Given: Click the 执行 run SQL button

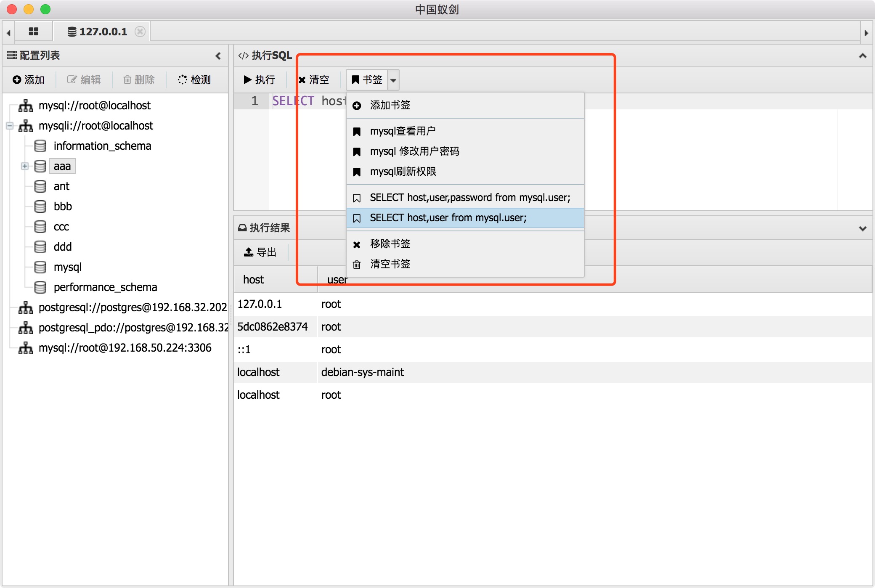Looking at the screenshot, I should click(x=259, y=79).
